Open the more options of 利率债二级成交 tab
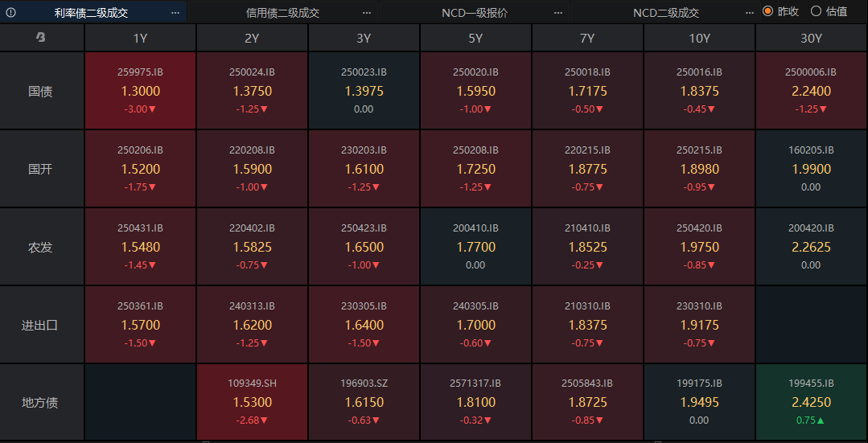The image size is (868, 443). (175, 12)
